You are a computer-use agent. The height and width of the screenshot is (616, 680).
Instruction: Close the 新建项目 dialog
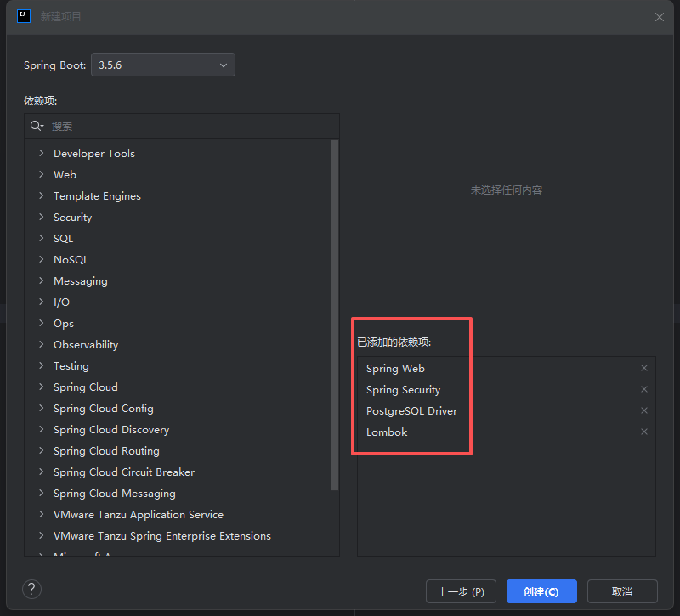coord(660,17)
